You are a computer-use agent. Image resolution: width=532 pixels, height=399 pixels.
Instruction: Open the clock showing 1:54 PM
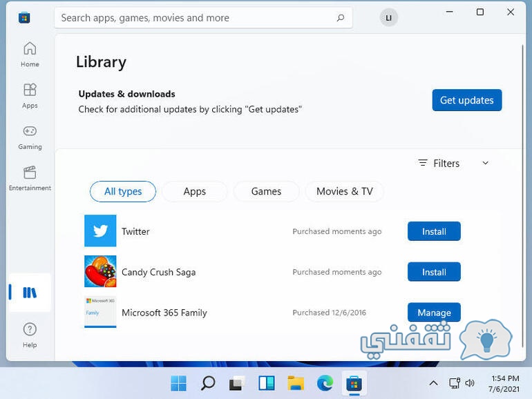coord(504,383)
